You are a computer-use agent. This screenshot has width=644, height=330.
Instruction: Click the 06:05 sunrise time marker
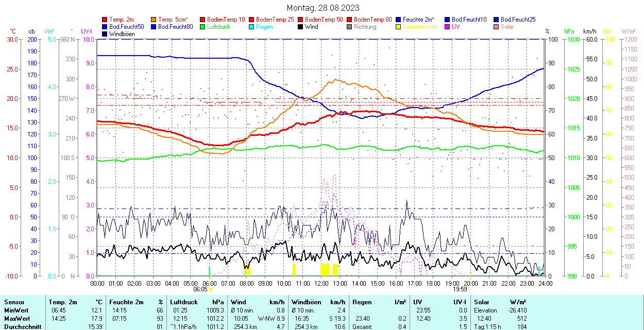(200, 289)
